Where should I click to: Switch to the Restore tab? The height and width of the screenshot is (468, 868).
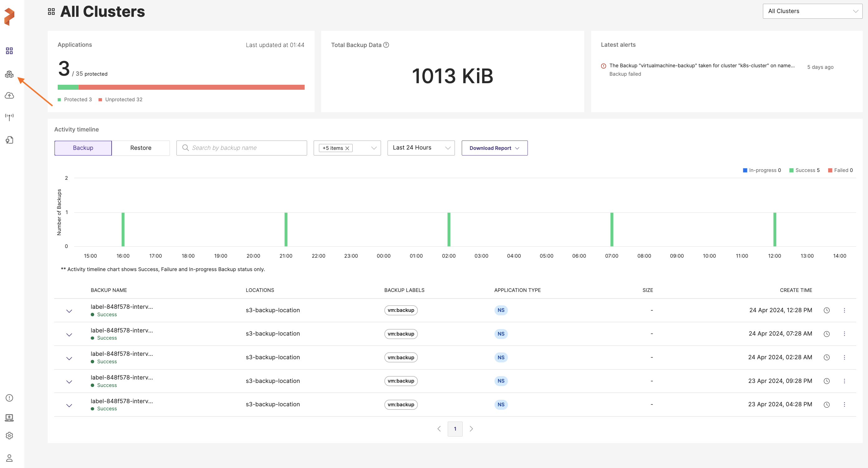(141, 148)
